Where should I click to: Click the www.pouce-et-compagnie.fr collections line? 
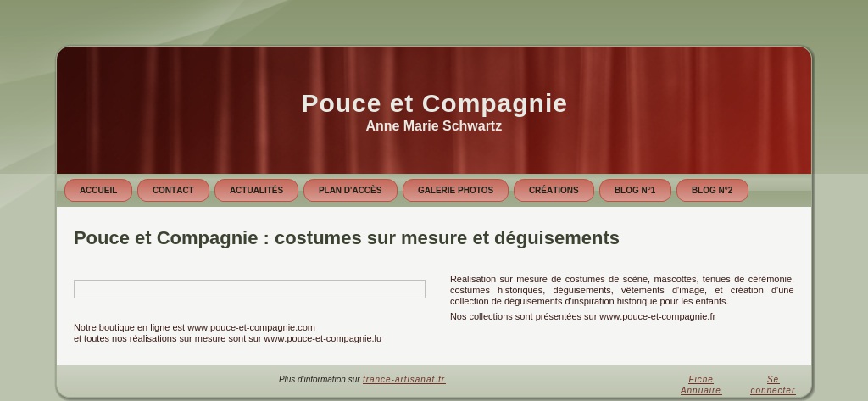tap(582, 317)
